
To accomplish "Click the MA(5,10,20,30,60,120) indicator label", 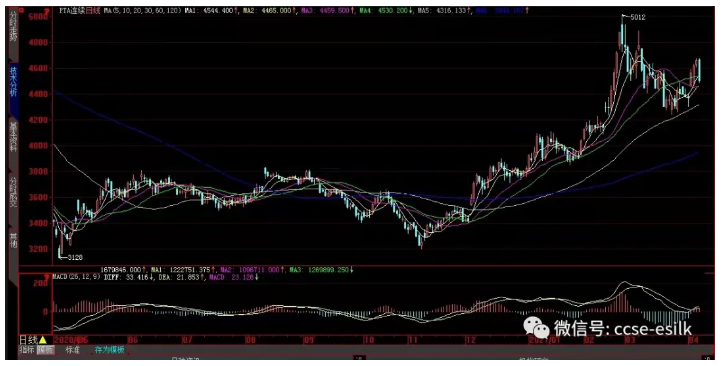I will click(x=142, y=10).
